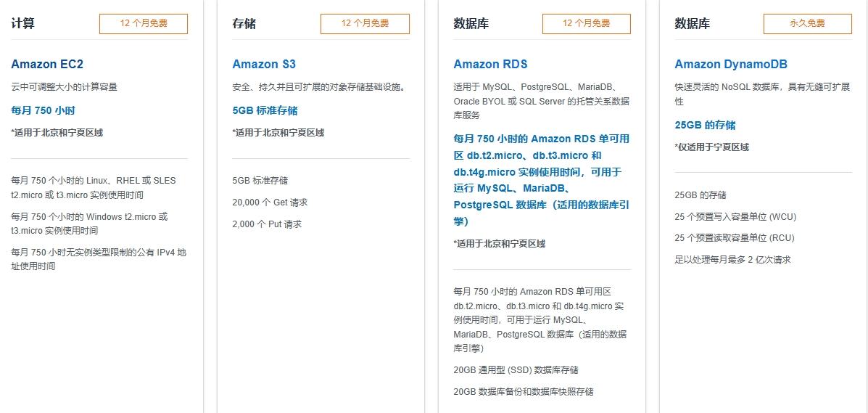Select the 2,000 个 Put 请求 line

click(x=266, y=224)
